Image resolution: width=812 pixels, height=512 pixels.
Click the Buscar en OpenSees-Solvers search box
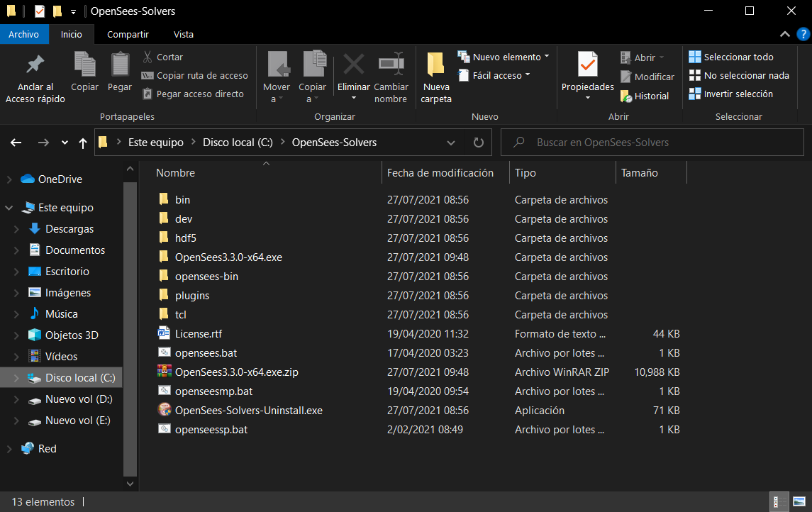[x=652, y=143]
